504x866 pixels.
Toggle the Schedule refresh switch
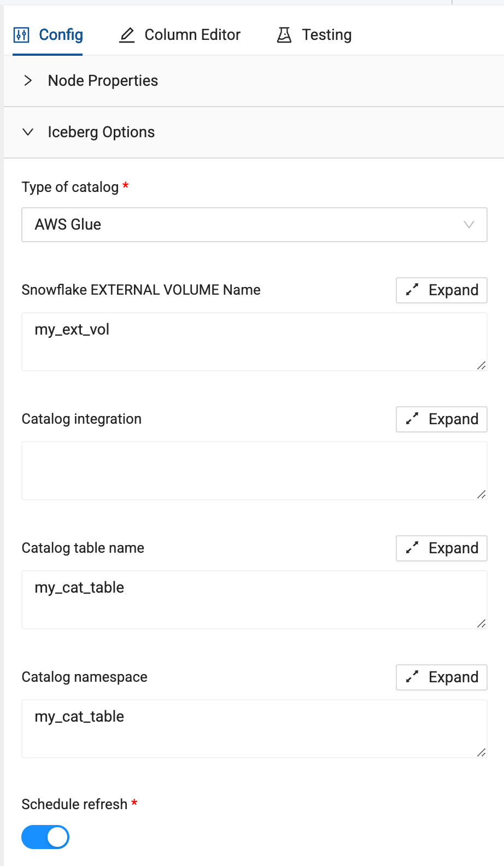pos(45,837)
